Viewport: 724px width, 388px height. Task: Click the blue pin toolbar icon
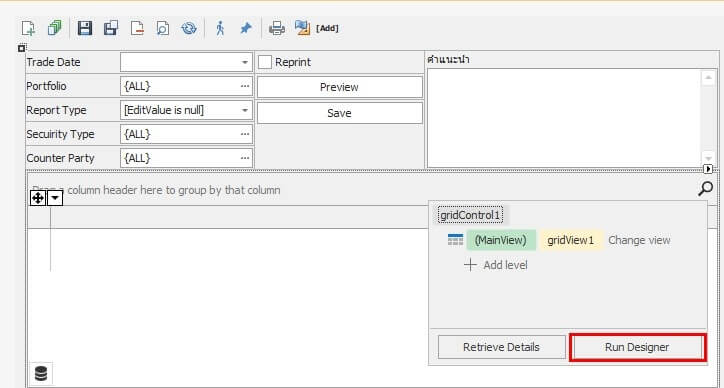point(246,28)
